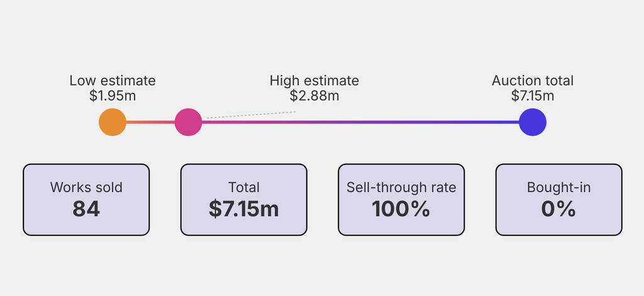Viewport: 644px width, 296px height.
Task: Click the 'Bought-in' card label
Action: tap(559, 187)
